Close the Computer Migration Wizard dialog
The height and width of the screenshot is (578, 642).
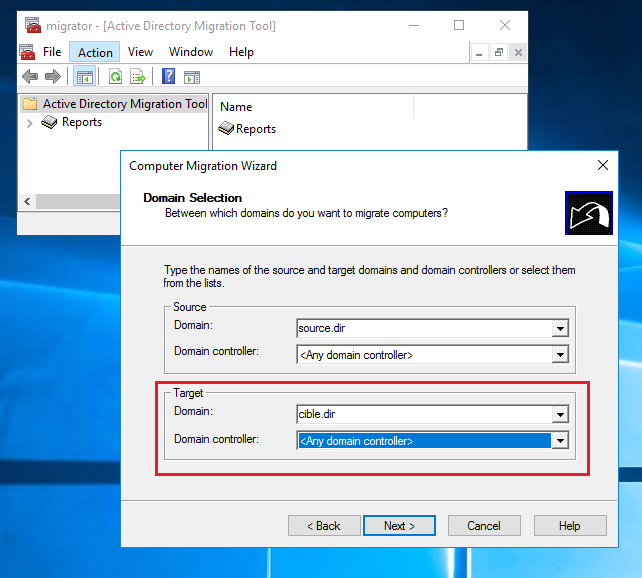click(603, 165)
